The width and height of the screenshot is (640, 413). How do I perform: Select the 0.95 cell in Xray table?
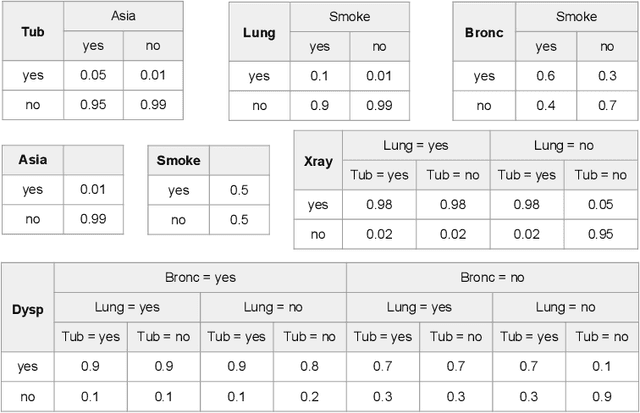coord(600,233)
